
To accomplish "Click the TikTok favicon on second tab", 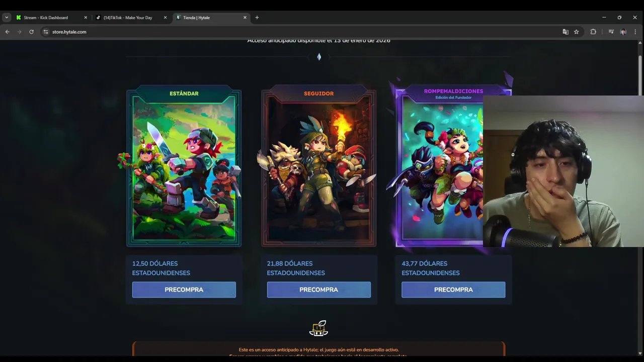I will (99, 18).
